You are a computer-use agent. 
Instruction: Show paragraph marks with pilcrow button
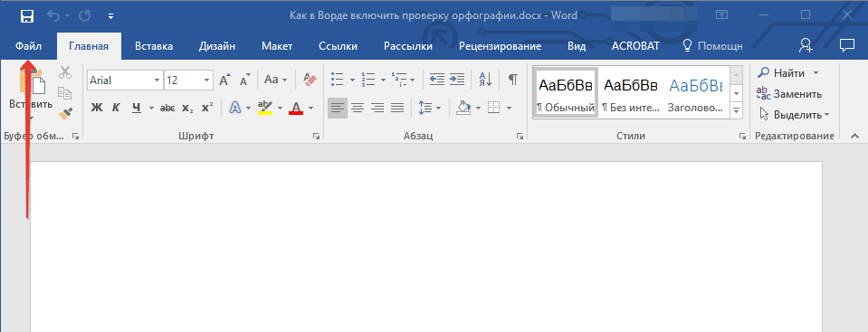click(x=513, y=80)
